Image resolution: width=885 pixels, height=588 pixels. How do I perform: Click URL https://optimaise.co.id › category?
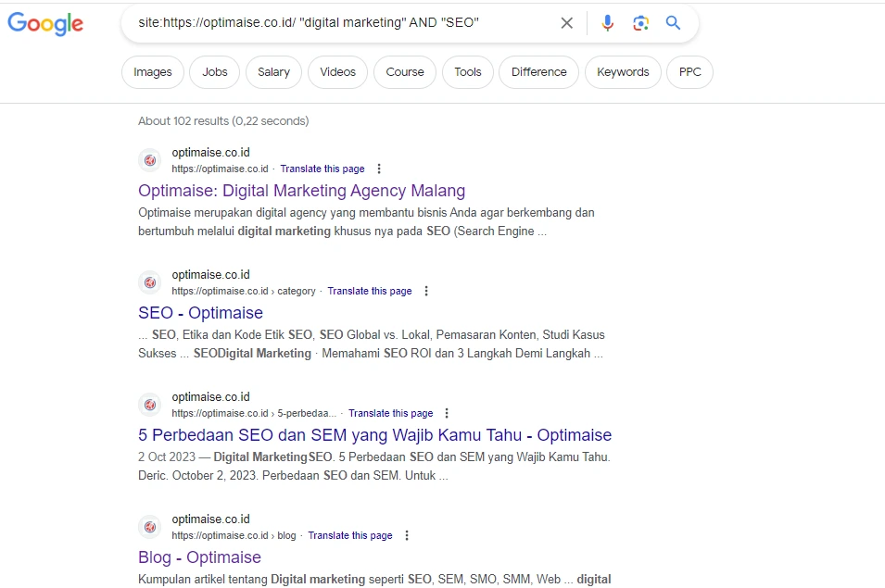(x=244, y=291)
